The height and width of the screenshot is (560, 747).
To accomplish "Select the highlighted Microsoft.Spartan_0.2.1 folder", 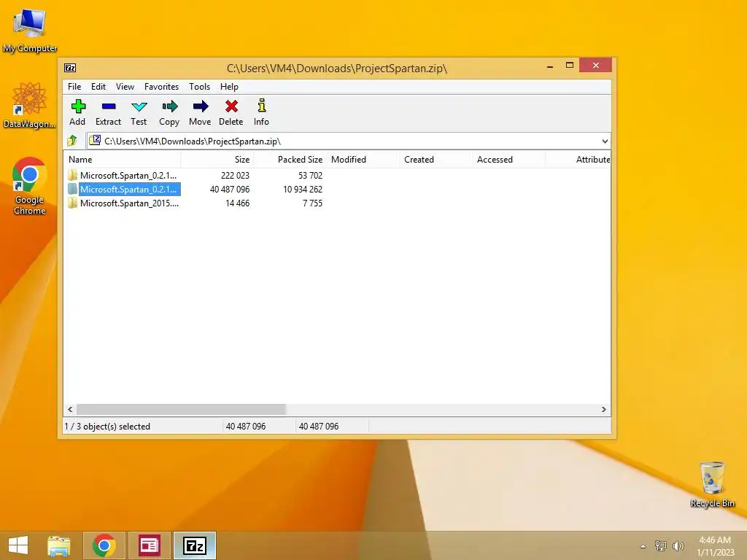I will [x=128, y=189].
